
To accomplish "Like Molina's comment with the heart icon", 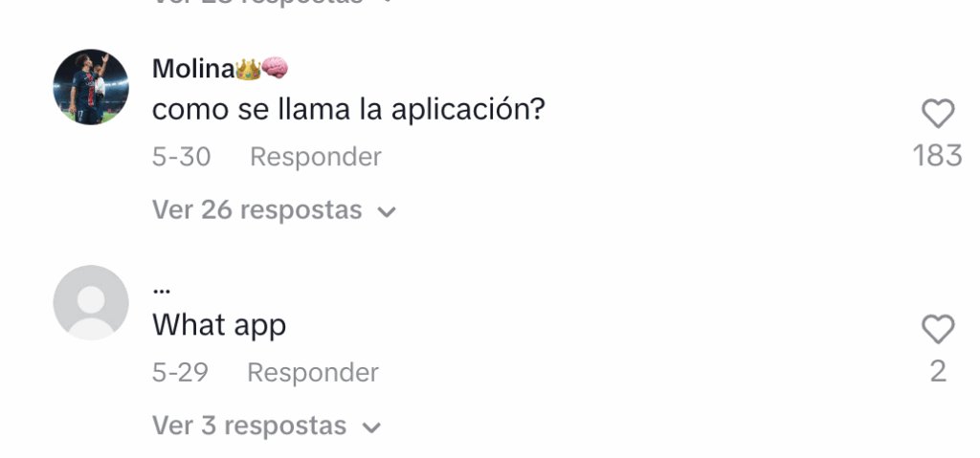I will coord(938,114).
